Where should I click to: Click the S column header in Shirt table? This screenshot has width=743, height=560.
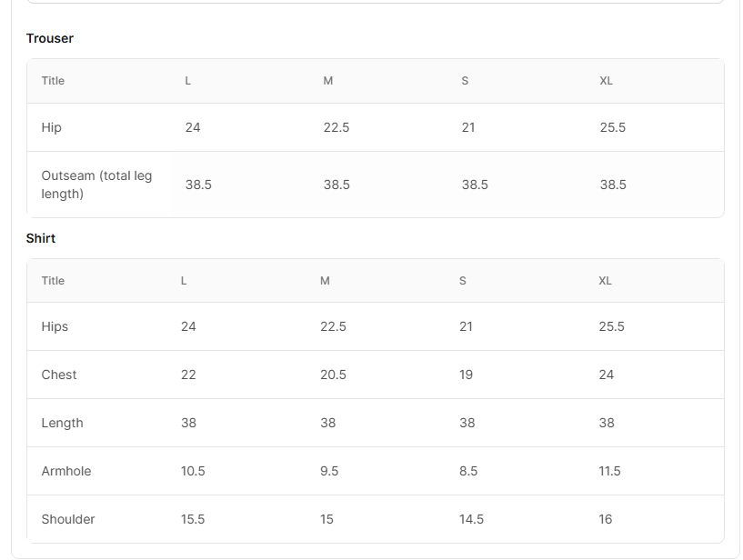click(x=463, y=281)
